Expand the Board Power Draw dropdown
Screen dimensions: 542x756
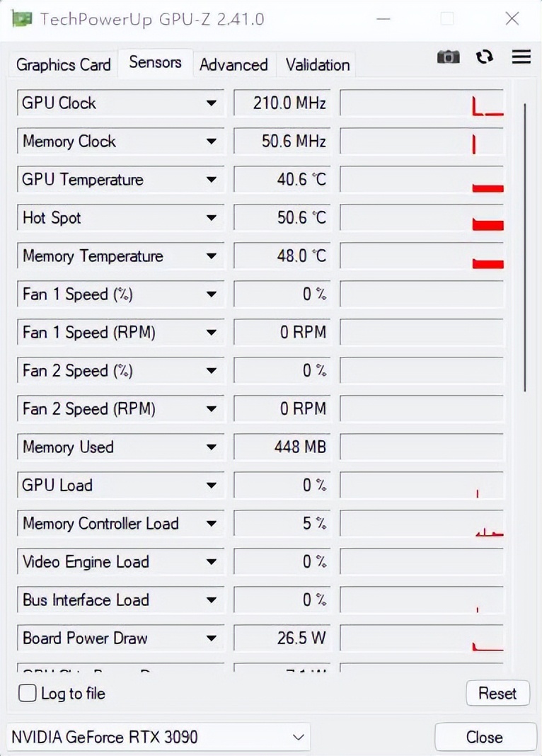(x=211, y=638)
